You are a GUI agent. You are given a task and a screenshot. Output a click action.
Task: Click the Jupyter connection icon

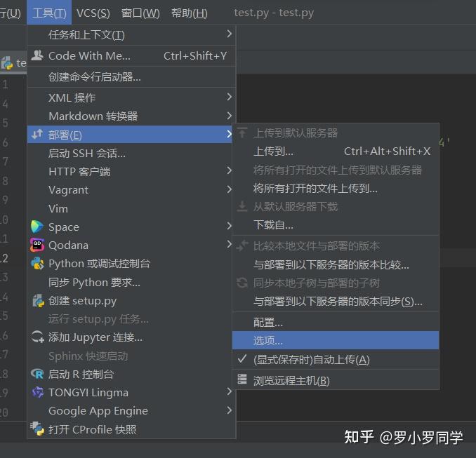click(38, 337)
